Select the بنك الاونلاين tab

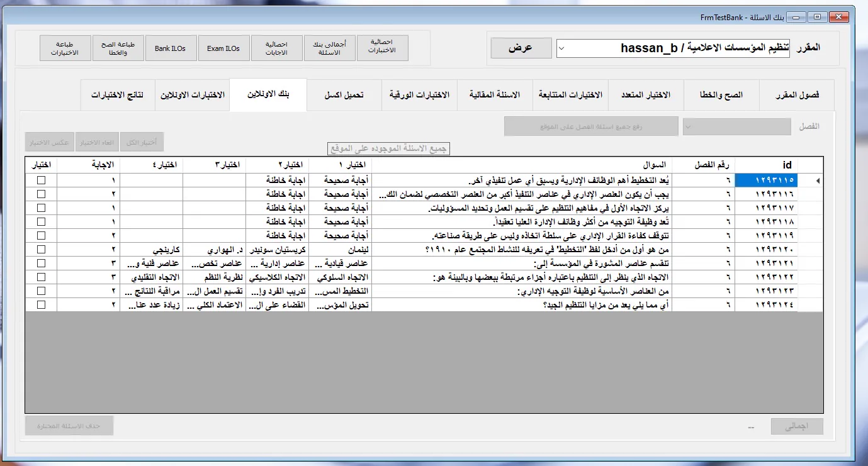click(268, 95)
